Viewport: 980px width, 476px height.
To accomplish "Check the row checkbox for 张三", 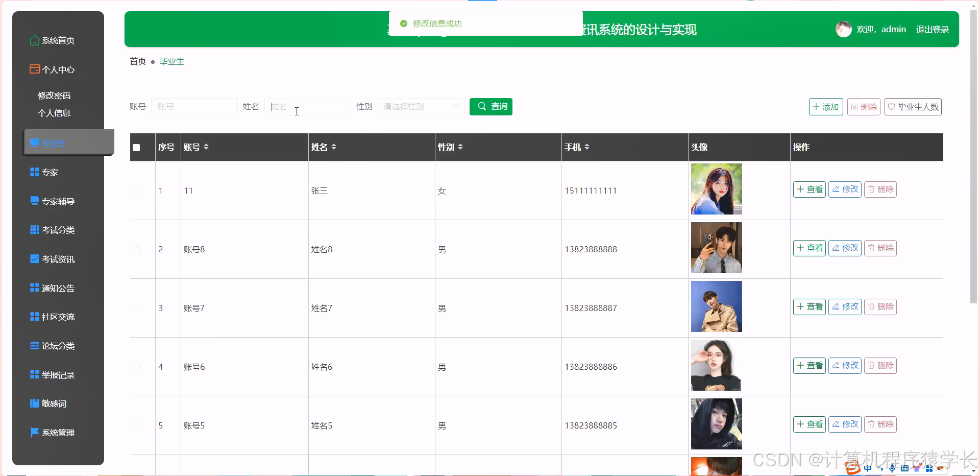I will pos(136,191).
